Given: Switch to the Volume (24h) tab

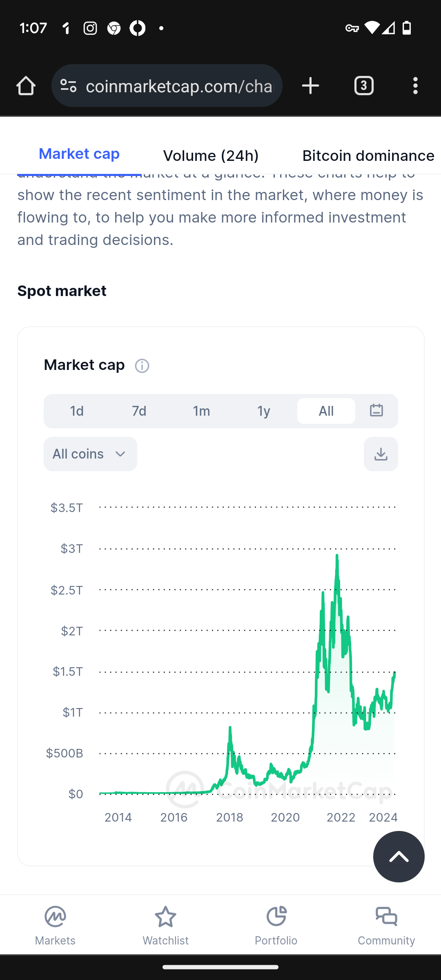Looking at the screenshot, I should [x=211, y=156].
